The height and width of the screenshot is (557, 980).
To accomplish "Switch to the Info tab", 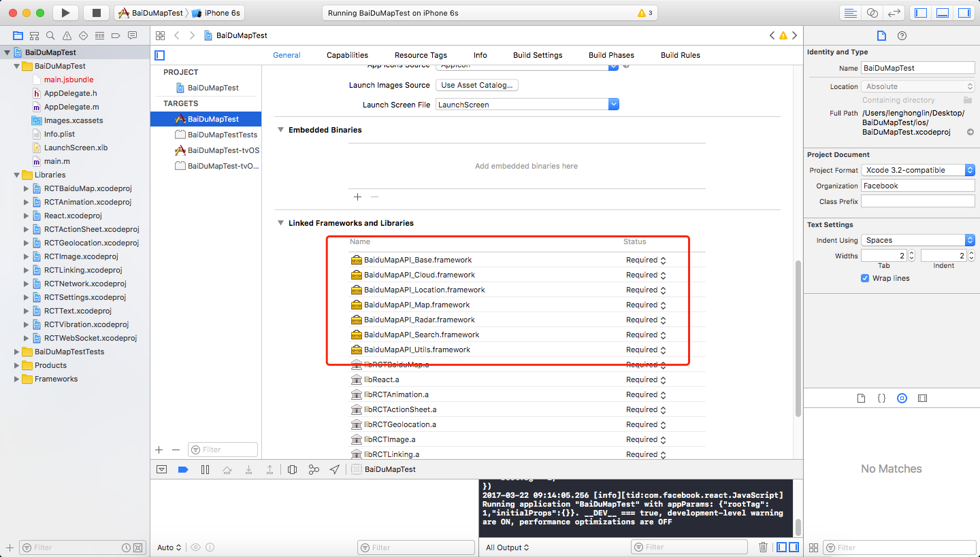I will click(480, 55).
